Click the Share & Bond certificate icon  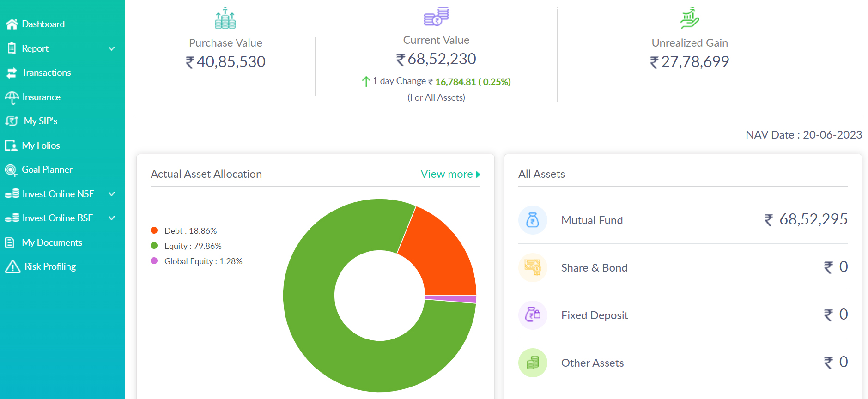[533, 267]
